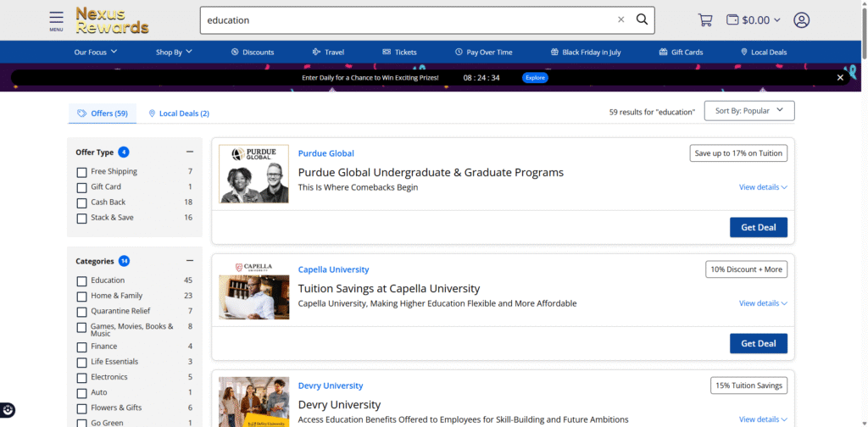Open the Capella University brand link

point(333,269)
